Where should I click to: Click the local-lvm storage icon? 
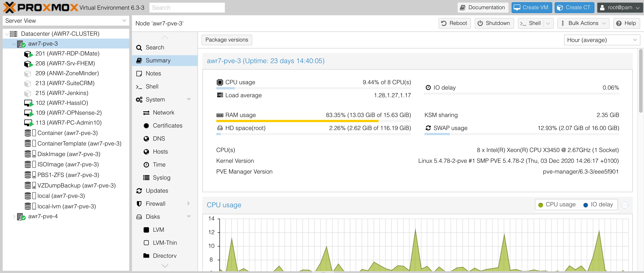tap(30, 206)
